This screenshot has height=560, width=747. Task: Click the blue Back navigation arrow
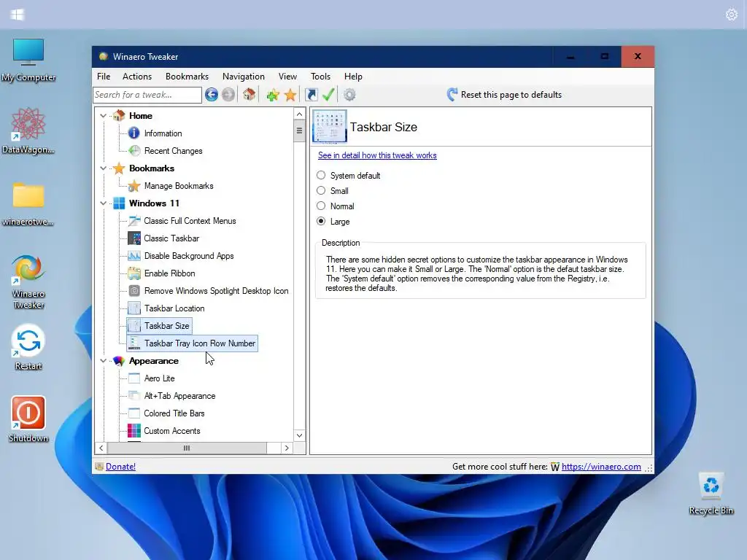click(x=212, y=95)
